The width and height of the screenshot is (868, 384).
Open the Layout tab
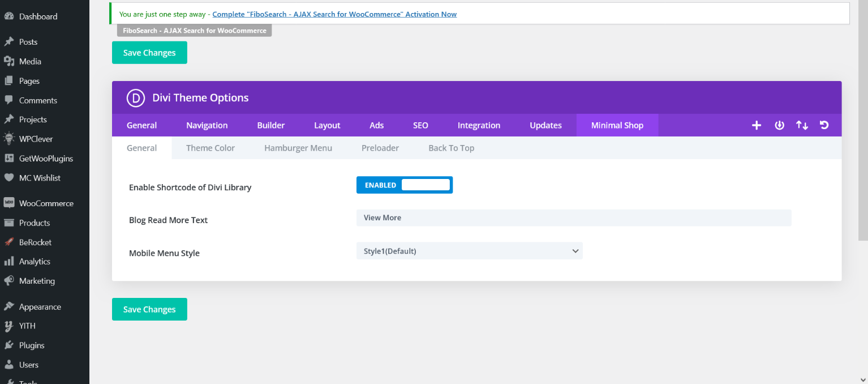tap(327, 125)
